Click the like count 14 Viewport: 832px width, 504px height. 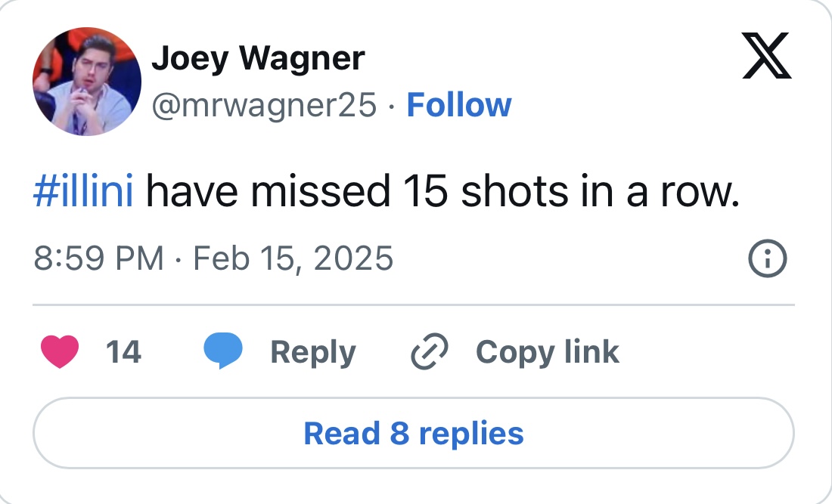(x=123, y=352)
